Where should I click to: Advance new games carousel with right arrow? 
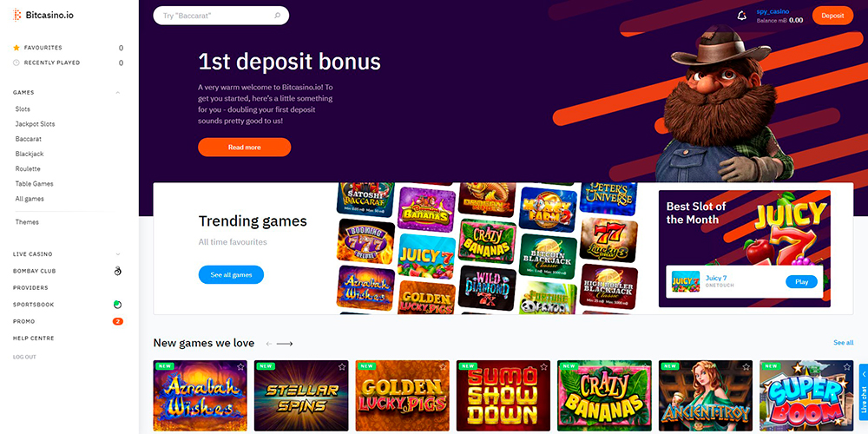285,344
